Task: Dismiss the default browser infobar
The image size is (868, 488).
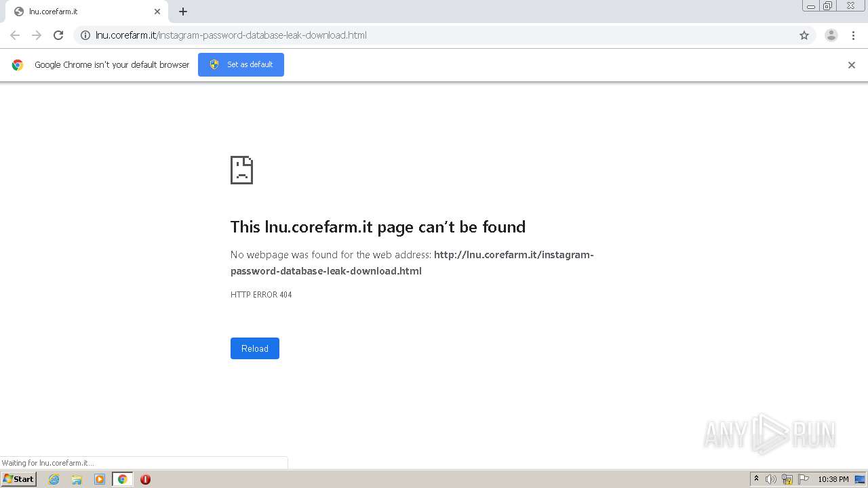Action: (852, 65)
